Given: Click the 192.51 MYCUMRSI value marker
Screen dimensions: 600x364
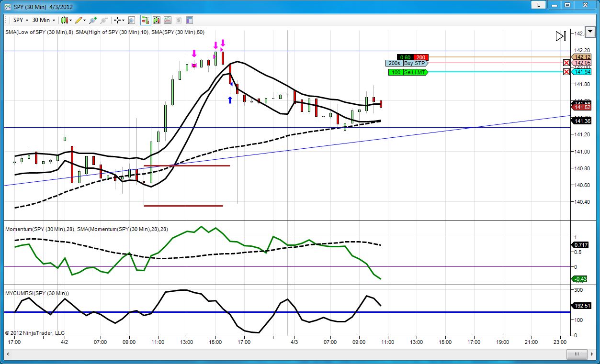Looking at the screenshot, I should pos(581,306).
